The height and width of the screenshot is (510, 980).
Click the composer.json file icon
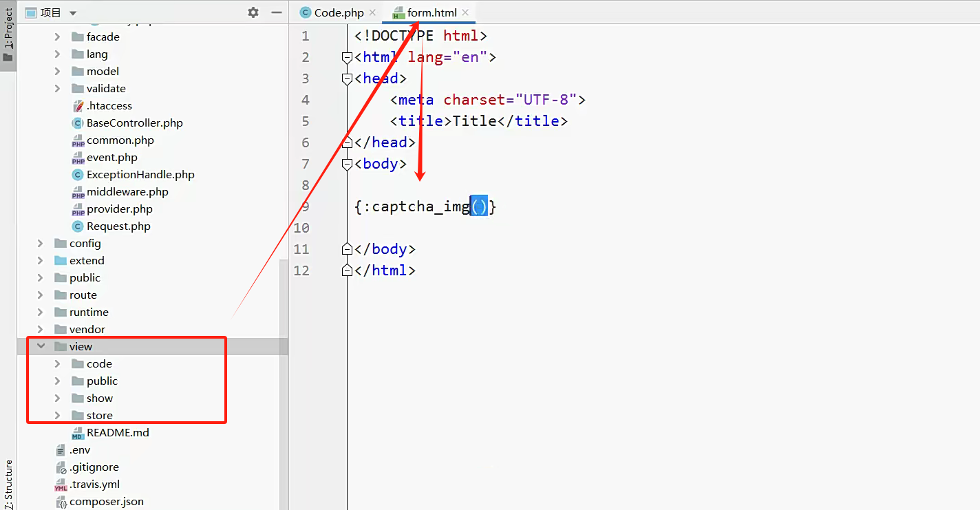coord(61,502)
